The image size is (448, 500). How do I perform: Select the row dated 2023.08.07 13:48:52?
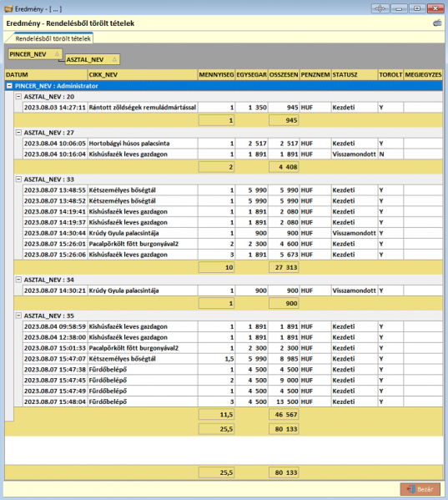tap(233, 201)
